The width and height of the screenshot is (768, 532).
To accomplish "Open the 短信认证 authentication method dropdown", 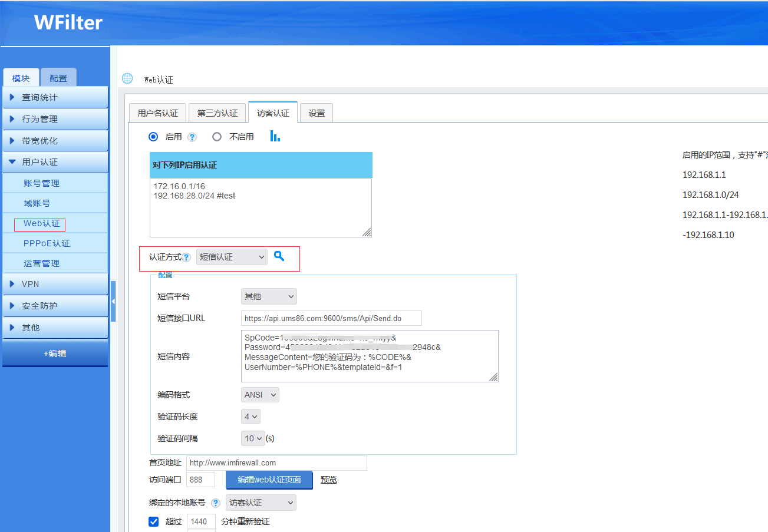I will pyautogui.click(x=232, y=257).
